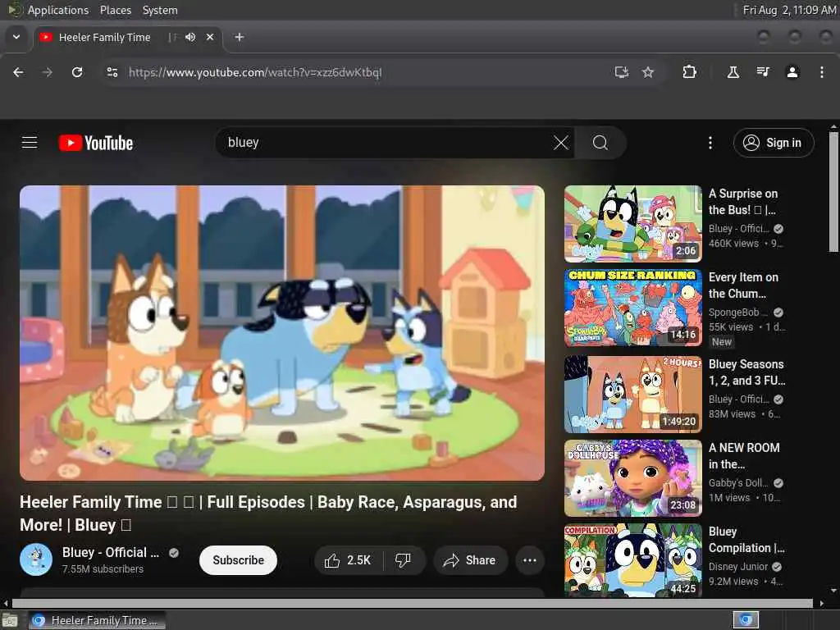840x630 pixels.
Task: Open browser profile icon
Action: (792, 72)
